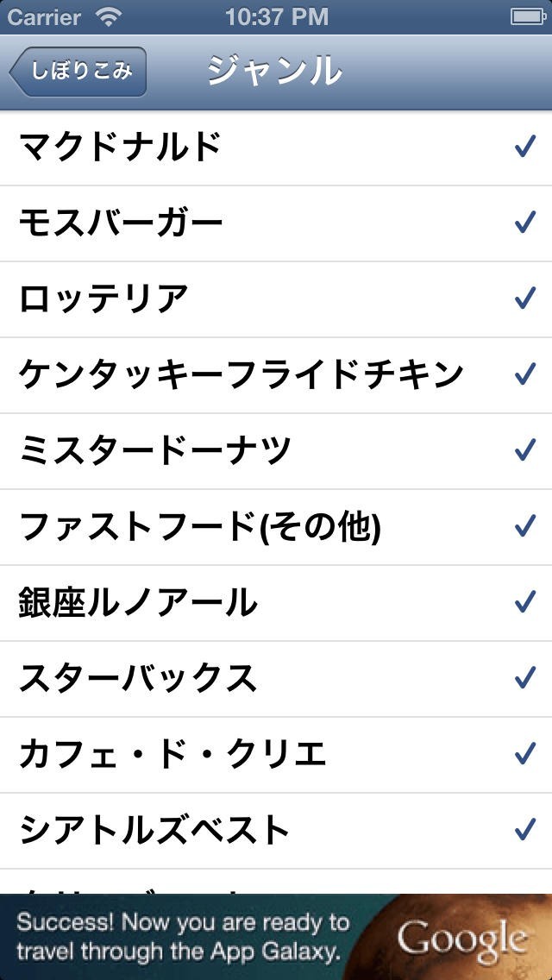This screenshot has height=980, width=552.
Task: Tap the ジャンル navigation title
Action: [274, 72]
